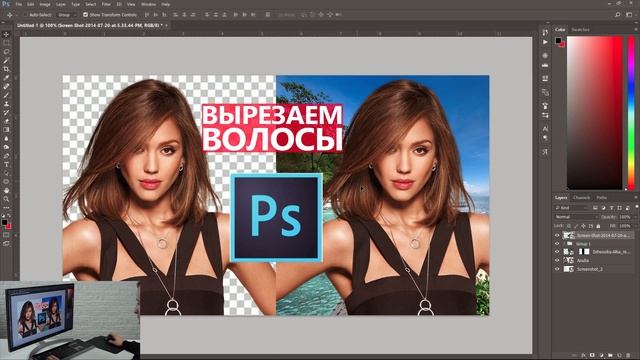
Task: Hide the Devushka-Alba layer
Action: pyautogui.click(x=557, y=252)
